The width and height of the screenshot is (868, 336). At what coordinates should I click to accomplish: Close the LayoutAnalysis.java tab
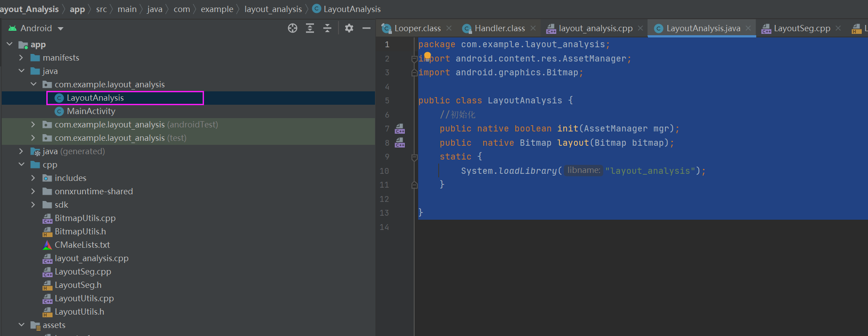(x=748, y=28)
